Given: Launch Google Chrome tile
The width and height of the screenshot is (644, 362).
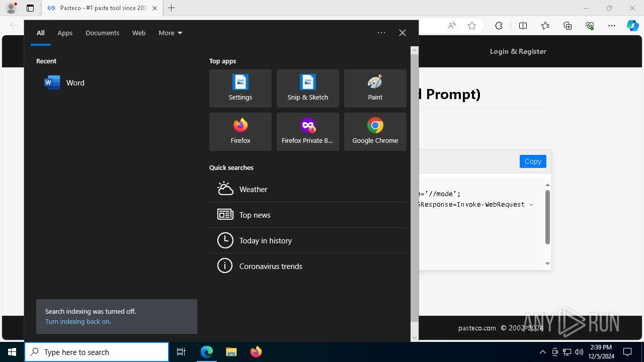Looking at the screenshot, I should [375, 132].
